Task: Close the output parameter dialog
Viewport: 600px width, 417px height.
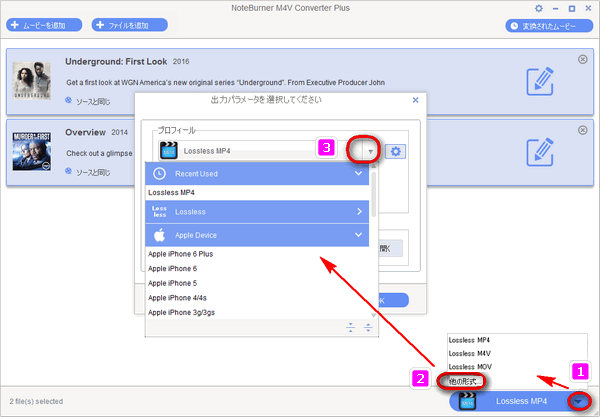Action: coord(416,100)
